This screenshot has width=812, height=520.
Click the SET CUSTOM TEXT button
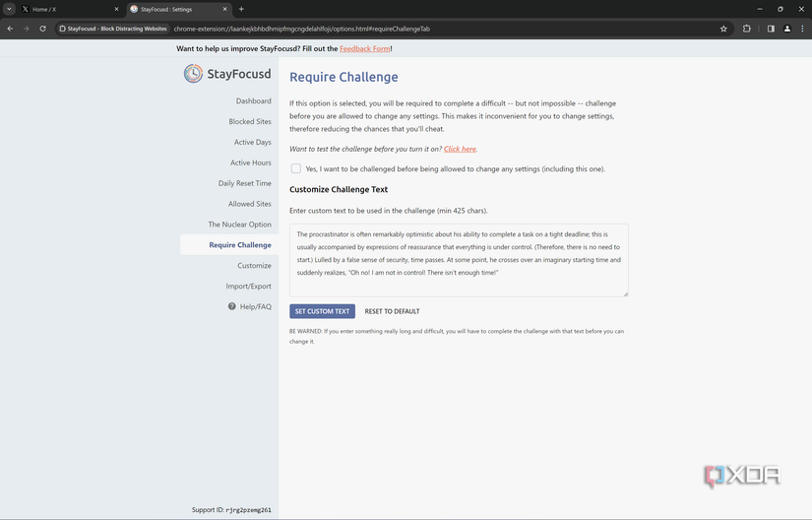322,311
